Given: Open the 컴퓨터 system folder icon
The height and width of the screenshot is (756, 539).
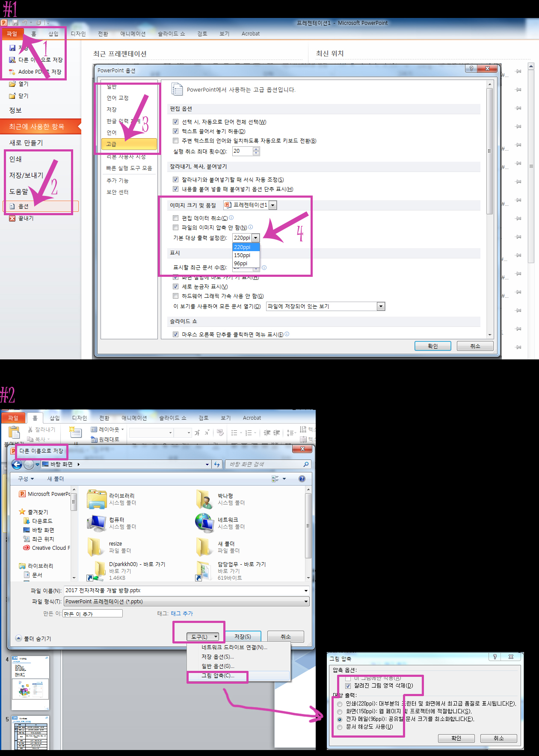Looking at the screenshot, I should (x=96, y=523).
